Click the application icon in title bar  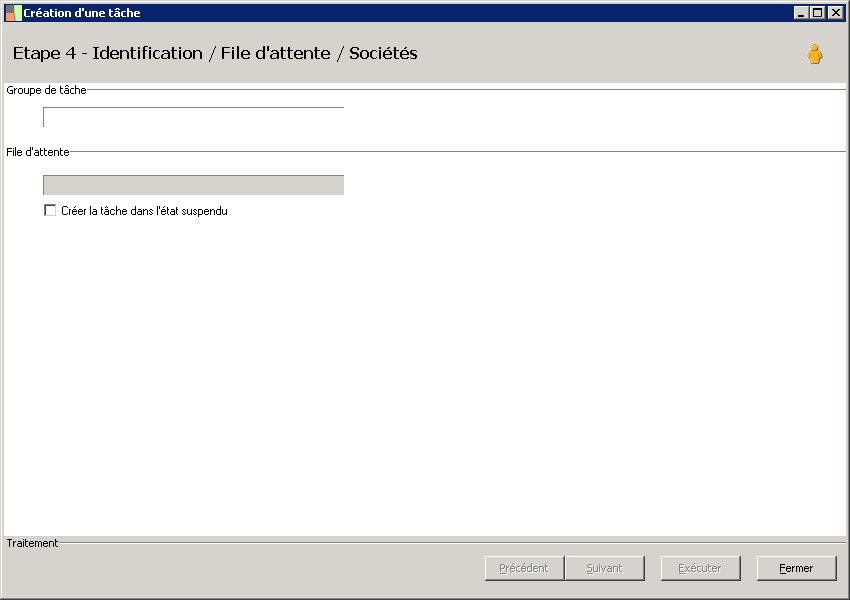coord(14,12)
